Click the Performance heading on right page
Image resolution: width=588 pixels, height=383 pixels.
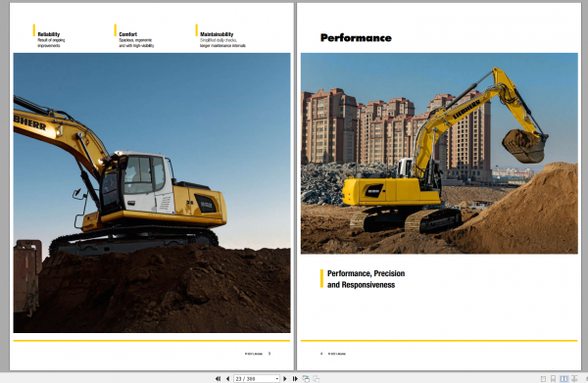tap(356, 38)
